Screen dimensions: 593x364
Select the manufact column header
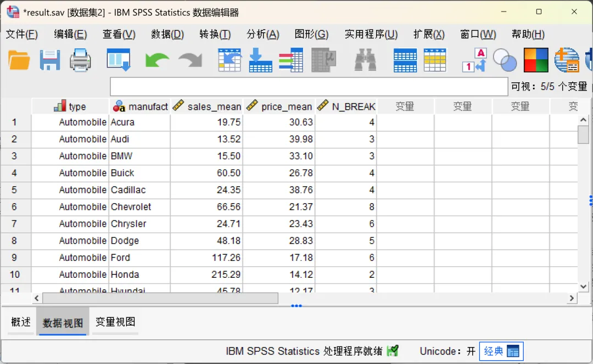[x=140, y=107]
